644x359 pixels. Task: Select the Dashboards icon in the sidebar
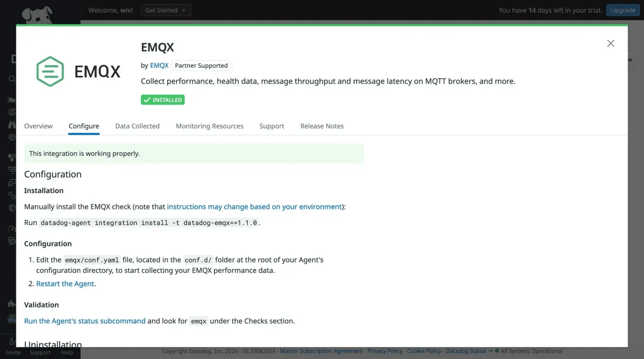pyautogui.click(x=12, y=99)
